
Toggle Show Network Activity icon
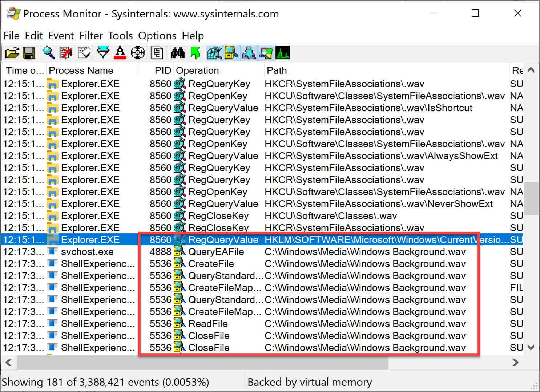(x=249, y=53)
